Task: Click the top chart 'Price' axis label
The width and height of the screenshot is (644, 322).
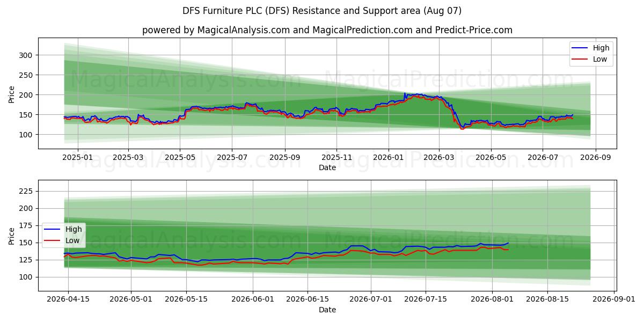Action: click(12, 94)
